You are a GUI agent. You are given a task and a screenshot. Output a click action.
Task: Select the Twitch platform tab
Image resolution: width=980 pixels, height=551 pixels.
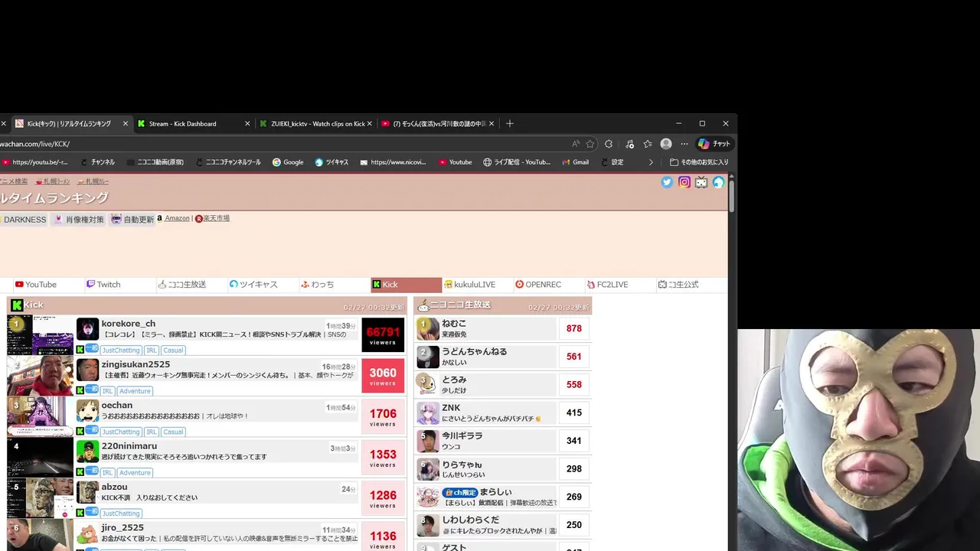tap(119, 285)
